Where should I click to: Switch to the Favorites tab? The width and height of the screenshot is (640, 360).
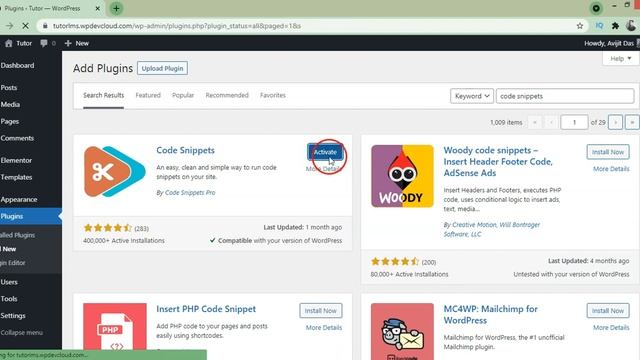(273, 95)
